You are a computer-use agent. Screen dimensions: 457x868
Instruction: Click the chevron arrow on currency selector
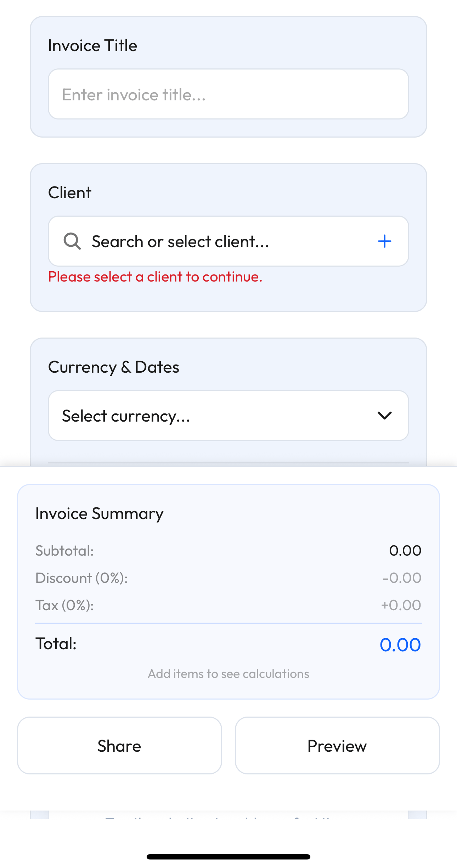point(384,416)
